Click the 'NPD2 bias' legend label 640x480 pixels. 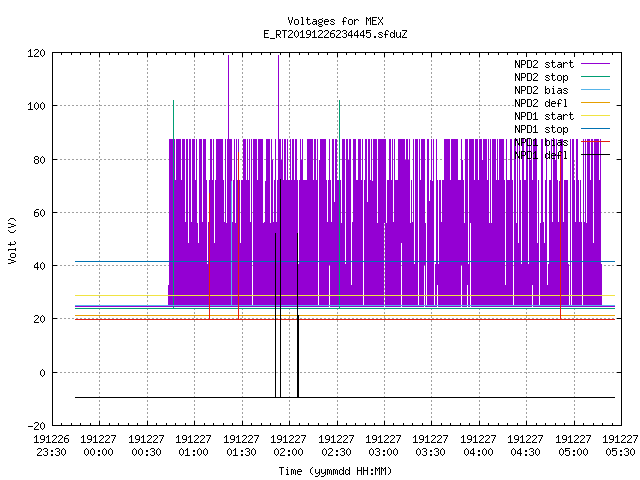pyautogui.click(x=541, y=90)
